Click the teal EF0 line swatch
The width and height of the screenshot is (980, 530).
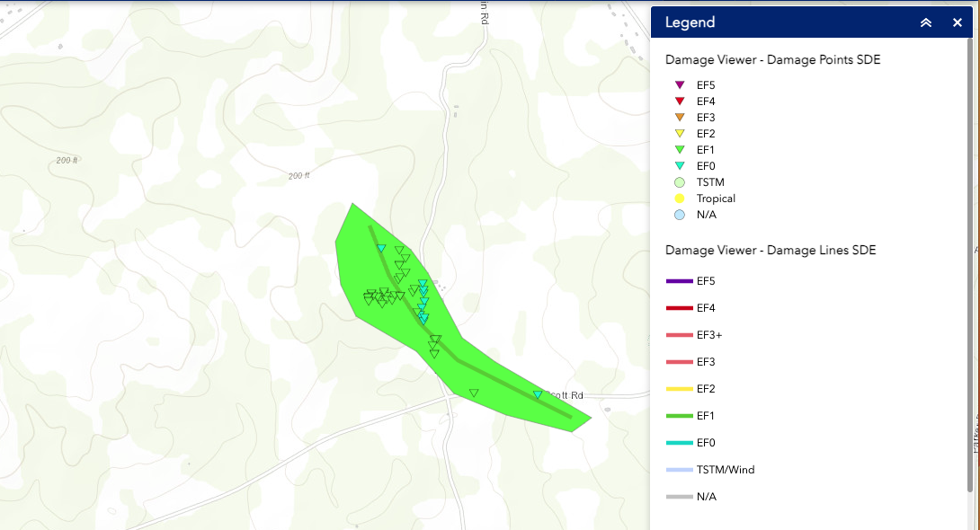pyautogui.click(x=680, y=443)
